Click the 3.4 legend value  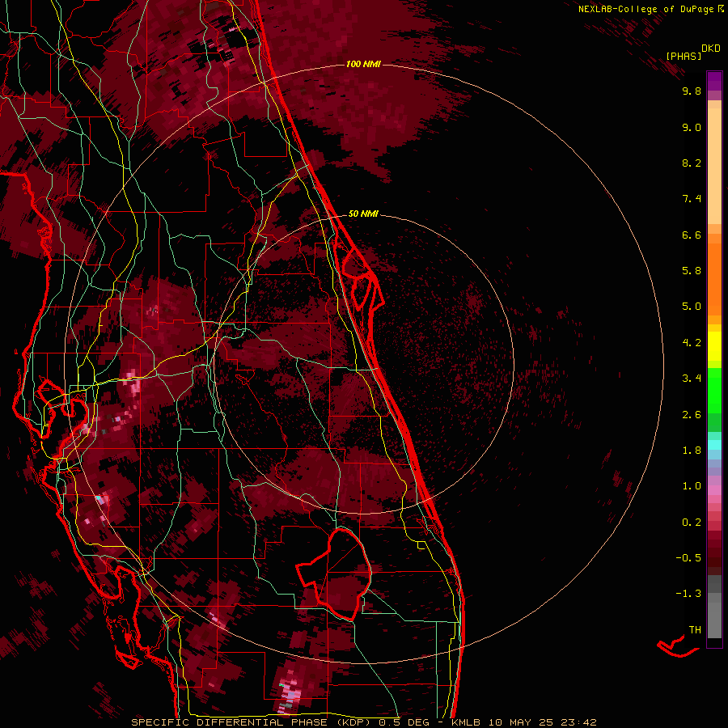pos(692,379)
